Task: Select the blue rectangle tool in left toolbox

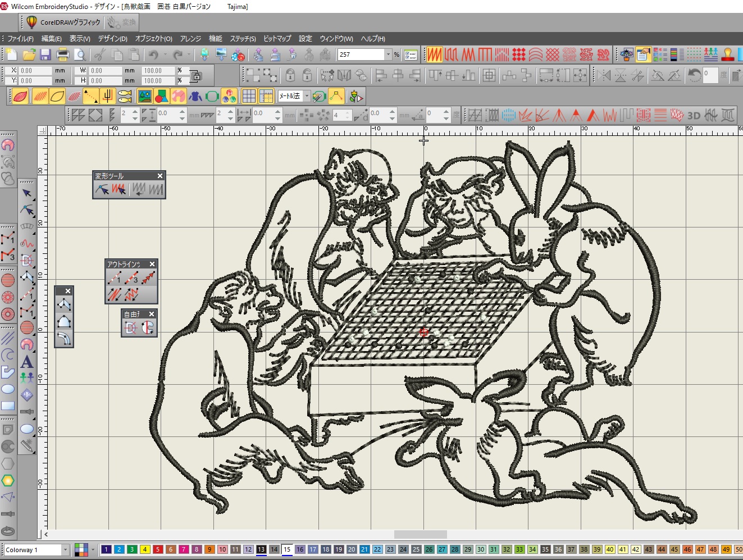Action: coord(8,406)
